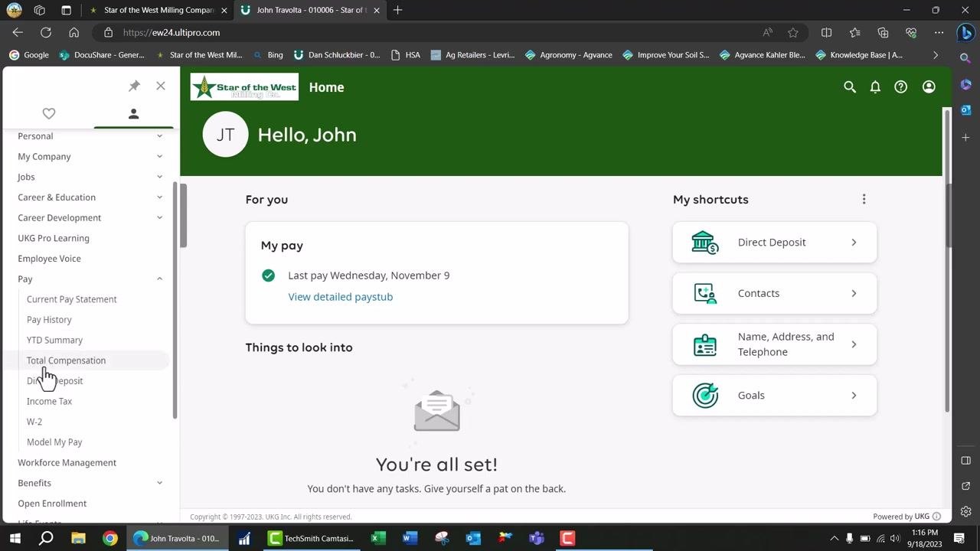The width and height of the screenshot is (980, 551).
Task: Close the navigation menu panel
Action: (161, 86)
